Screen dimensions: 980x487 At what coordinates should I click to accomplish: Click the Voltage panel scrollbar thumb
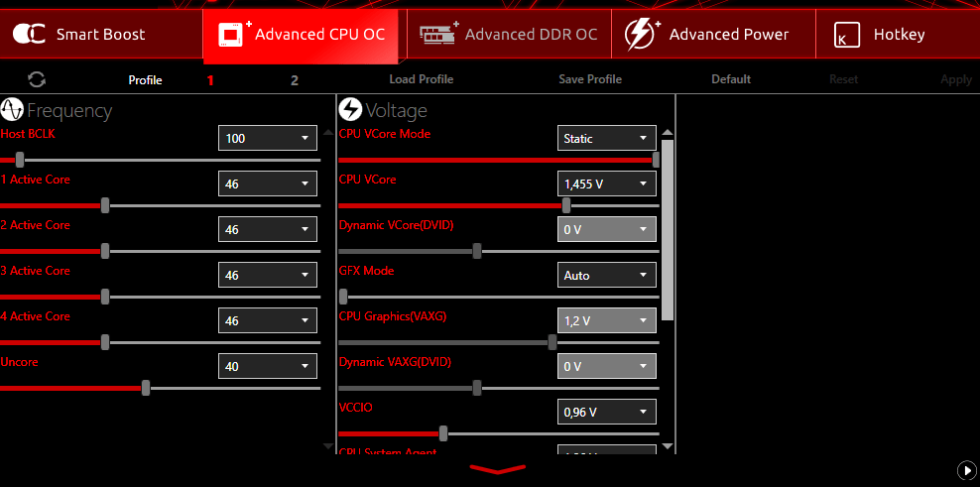point(667,229)
